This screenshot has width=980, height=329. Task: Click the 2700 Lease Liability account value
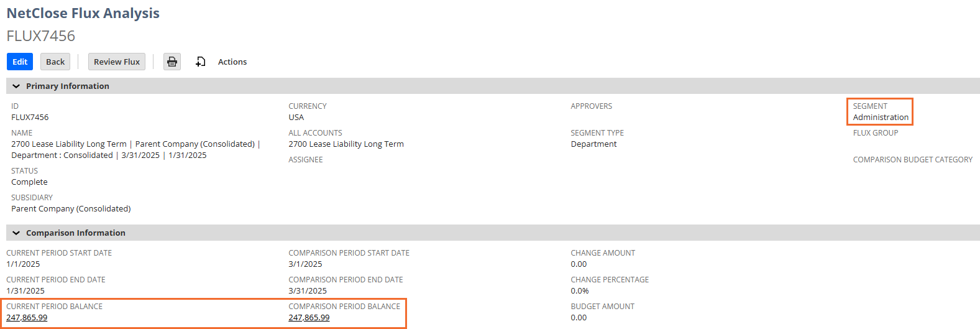[346, 144]
